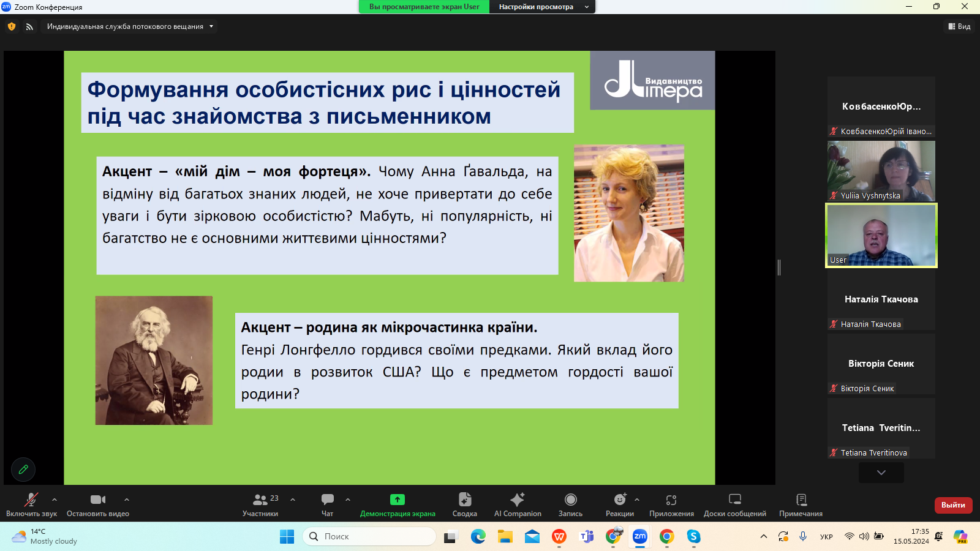Stop camera with Остановить видео
This screenshot has height=551, width=980.
tap(97, 504)
